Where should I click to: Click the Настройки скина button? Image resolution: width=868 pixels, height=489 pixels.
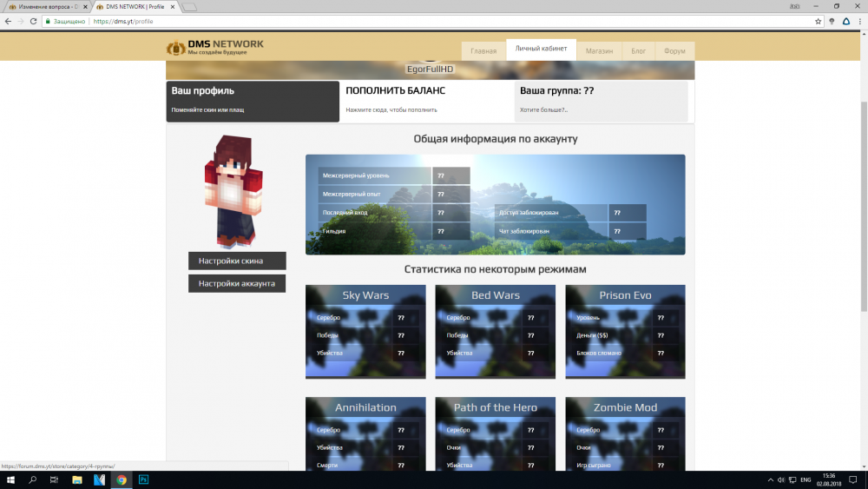tap(237, 261)
